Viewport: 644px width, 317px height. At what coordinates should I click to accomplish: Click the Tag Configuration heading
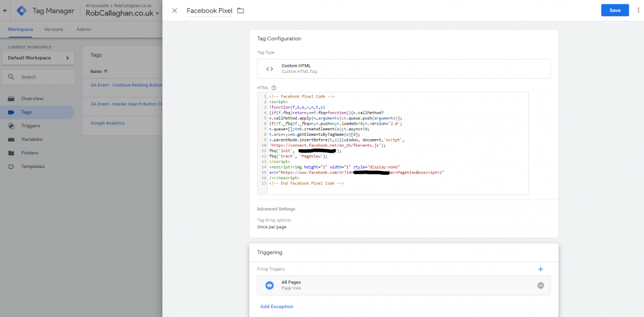279,38
